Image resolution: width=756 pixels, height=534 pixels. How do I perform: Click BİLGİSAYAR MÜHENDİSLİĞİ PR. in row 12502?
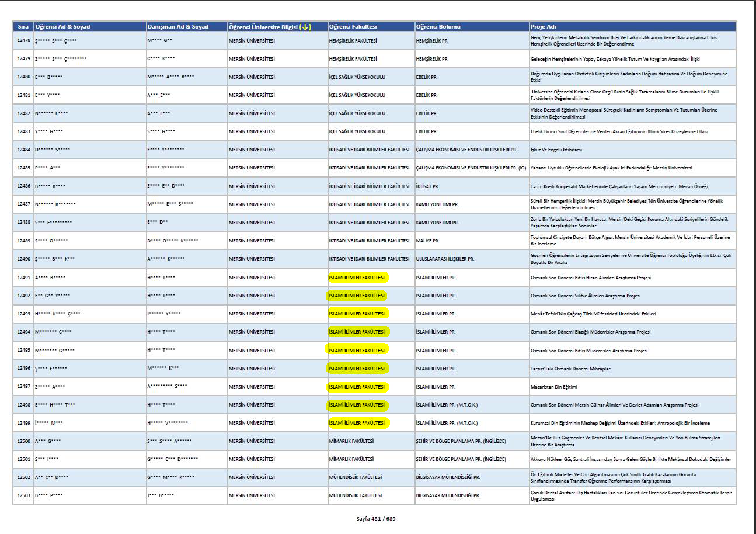coord(448,477)
